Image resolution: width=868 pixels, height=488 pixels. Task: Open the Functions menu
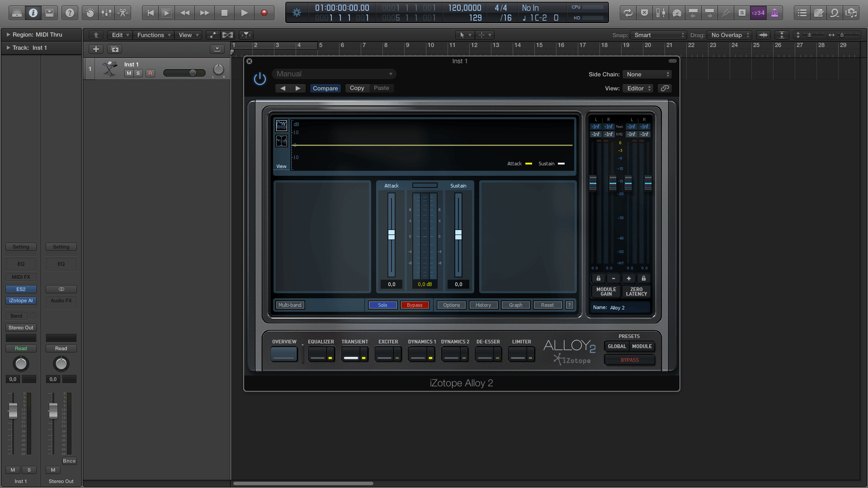pos(154,35)
